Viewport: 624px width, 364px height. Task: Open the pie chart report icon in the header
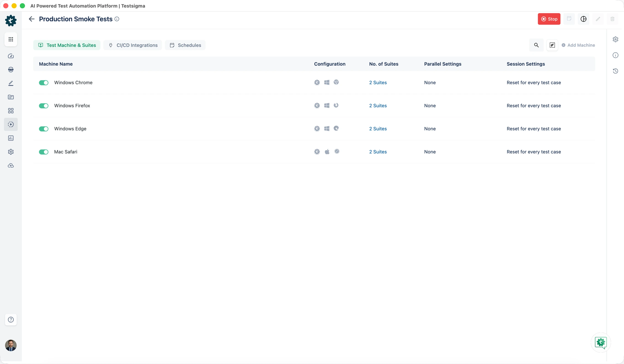(x=583, y=19)
